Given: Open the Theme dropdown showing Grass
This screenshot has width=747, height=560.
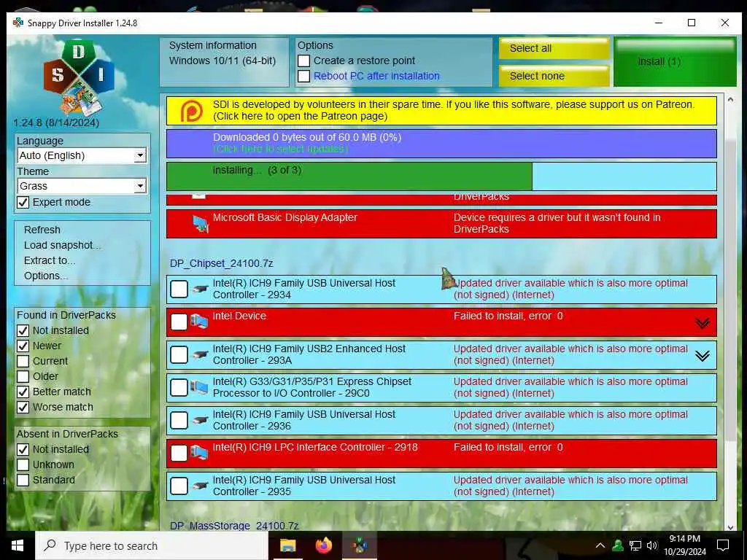Looking at the screenshot, I should 82,186.
